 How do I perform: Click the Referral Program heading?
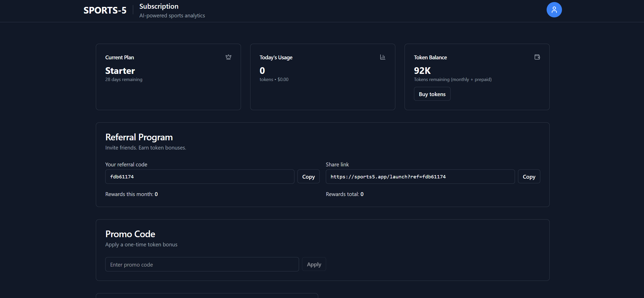[139, 137]
